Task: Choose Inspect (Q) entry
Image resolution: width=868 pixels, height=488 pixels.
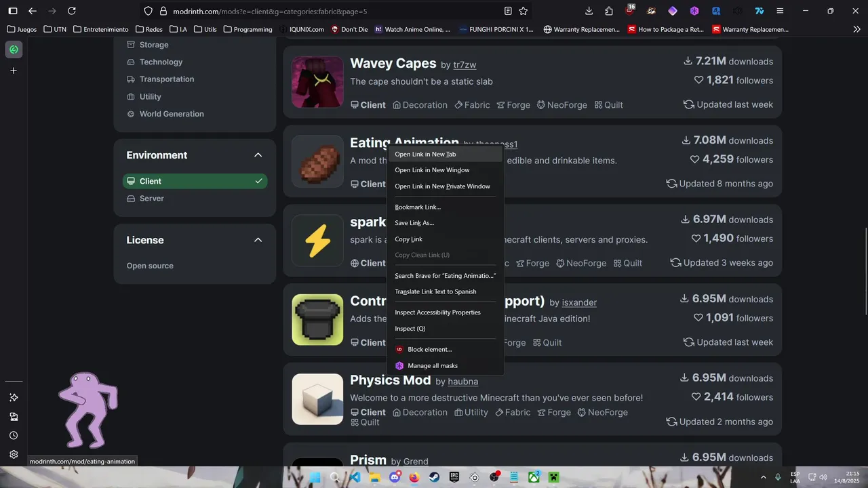Action: click(445, 329)
